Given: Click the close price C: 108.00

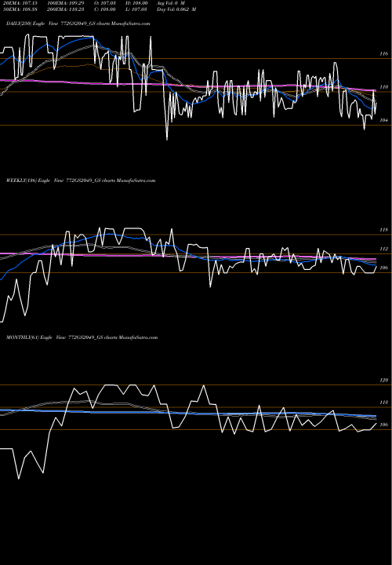Looking at the screenshot, I should point(105,9).
